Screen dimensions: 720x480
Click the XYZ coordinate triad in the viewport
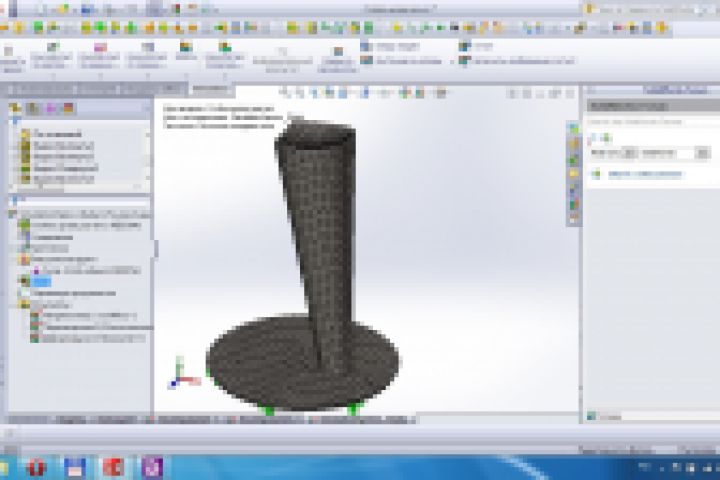[185, 373]
